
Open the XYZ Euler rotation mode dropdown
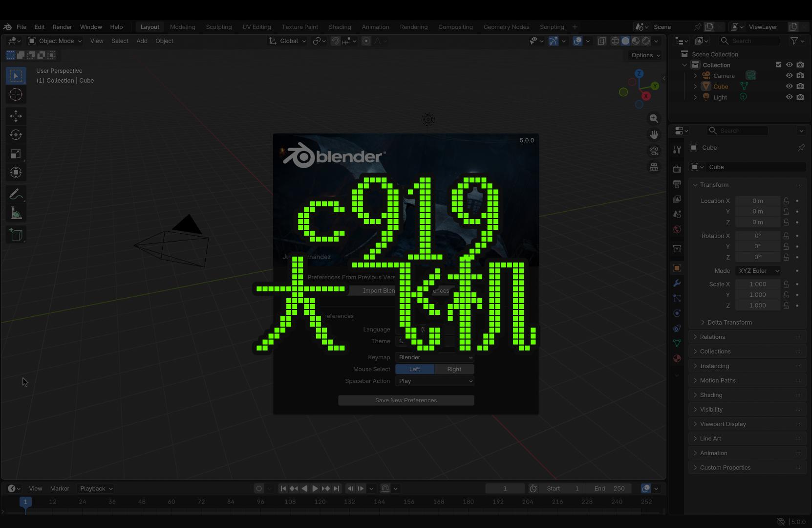pyautogui.click(x=758, y=271)
